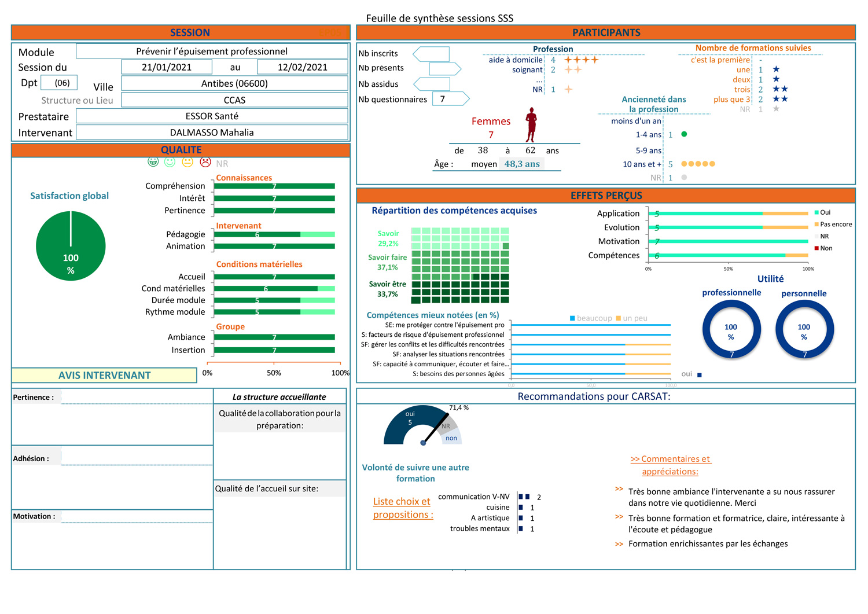The height and width of the screenshot is (614, 868).
Task: Select the Ville field Antibes (06600)
Action: [234, 83]
